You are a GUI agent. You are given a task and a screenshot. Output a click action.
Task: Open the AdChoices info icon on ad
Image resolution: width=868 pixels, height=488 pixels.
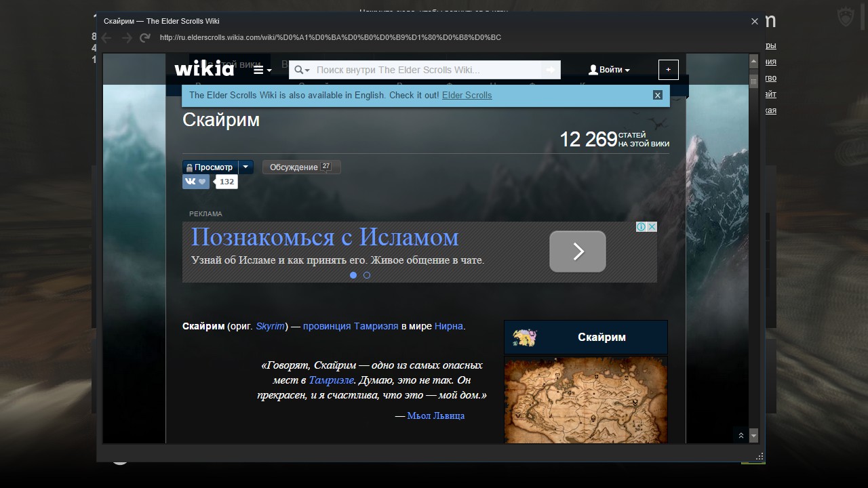(641, 227)
